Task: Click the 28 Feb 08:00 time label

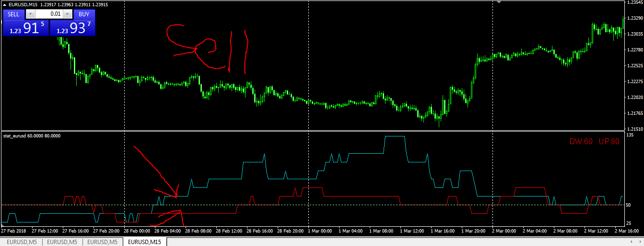Action: 199,231
